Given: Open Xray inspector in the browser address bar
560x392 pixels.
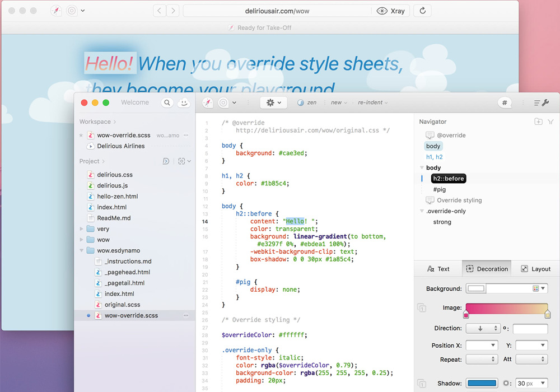Looking at the screenshot, I should (390, 11).
